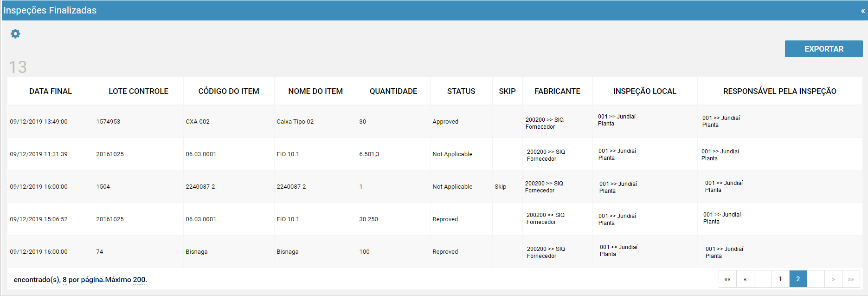Go to previous page of results
The height and width of the screenshot is (296, 868).
pyautogui.click(x=745, y=279)
